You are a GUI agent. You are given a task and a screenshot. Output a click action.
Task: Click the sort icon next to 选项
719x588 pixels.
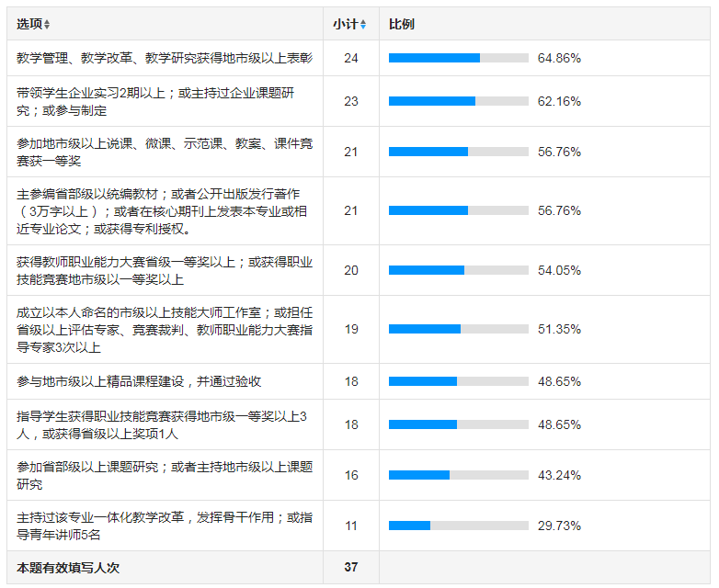point(47,25)
